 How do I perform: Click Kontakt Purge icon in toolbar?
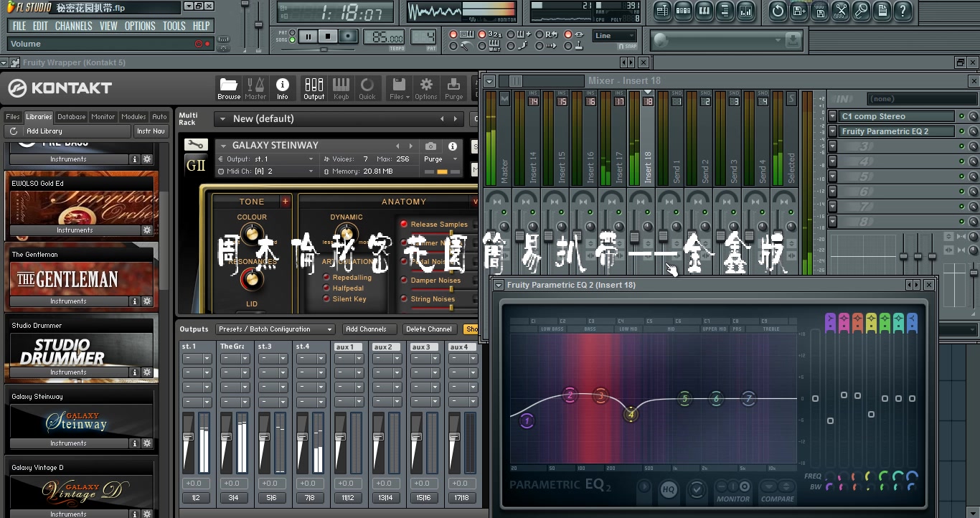[x=454, y=89]
